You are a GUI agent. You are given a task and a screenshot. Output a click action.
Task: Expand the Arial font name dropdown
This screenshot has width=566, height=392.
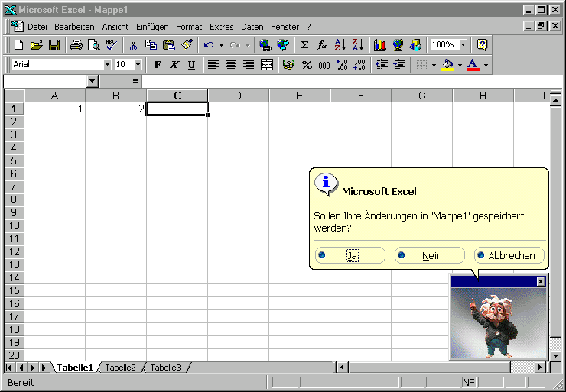[107, 65]
